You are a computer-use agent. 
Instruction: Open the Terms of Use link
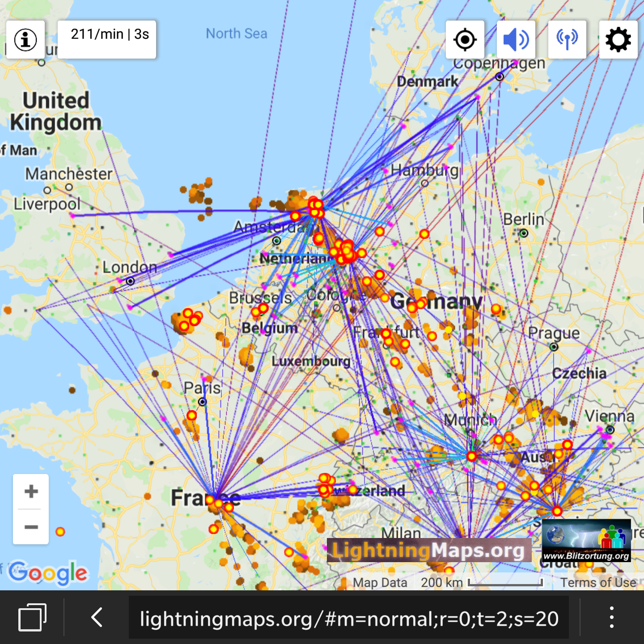click(x=598, y=582)
